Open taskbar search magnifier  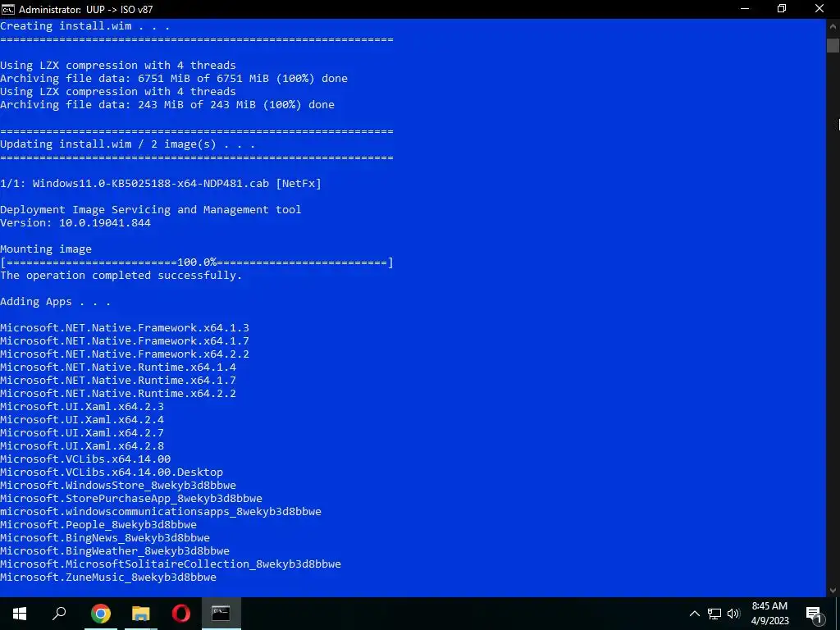[59, 614]
